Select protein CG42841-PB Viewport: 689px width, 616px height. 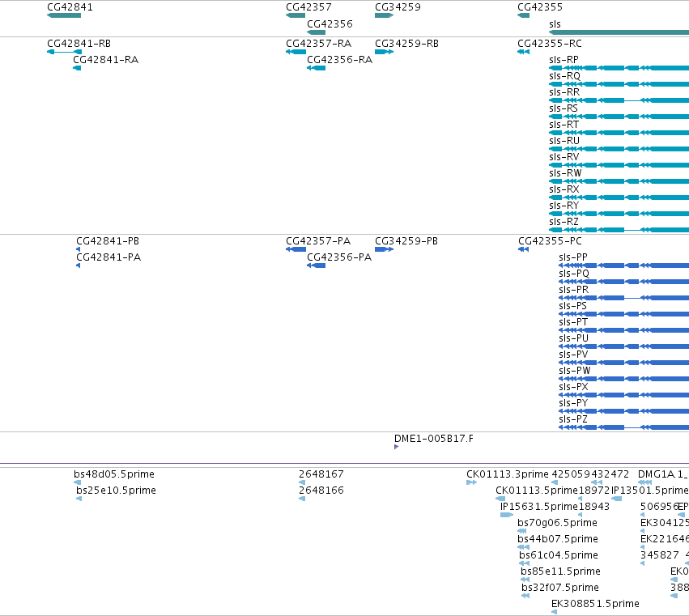pos(79,249)
